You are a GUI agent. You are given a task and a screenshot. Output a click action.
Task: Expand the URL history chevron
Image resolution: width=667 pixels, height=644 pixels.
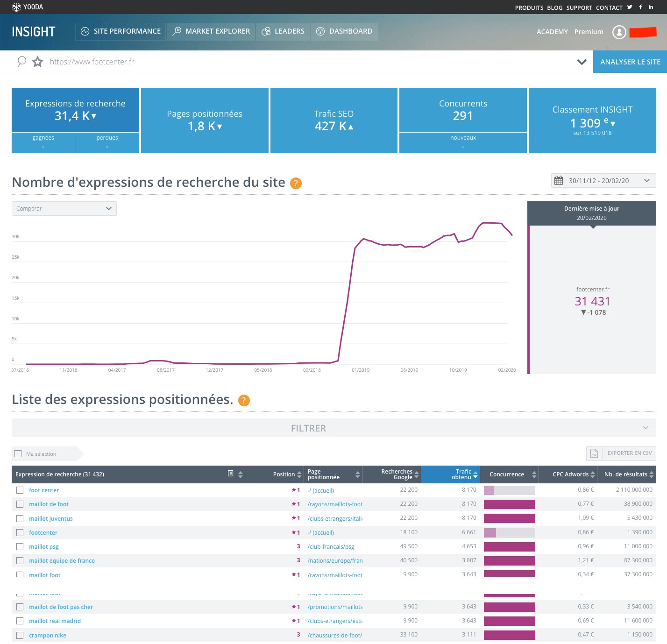[x=582, y=62]
